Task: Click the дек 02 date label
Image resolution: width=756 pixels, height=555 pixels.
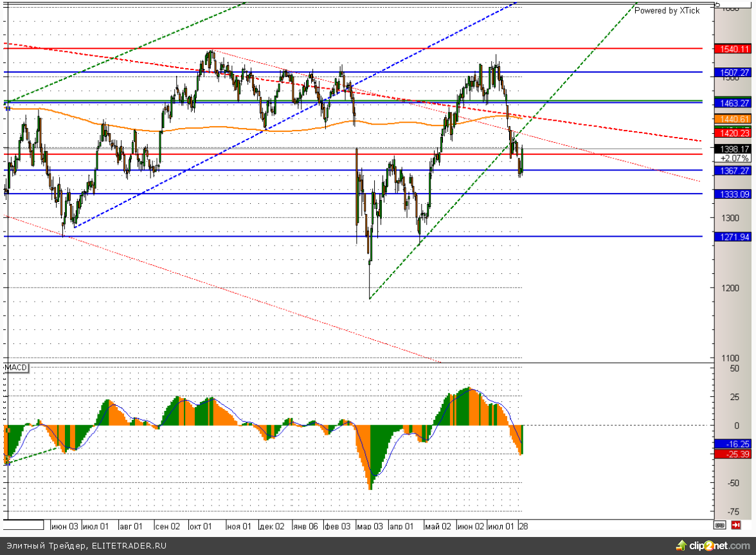Action: pos(272,526)
